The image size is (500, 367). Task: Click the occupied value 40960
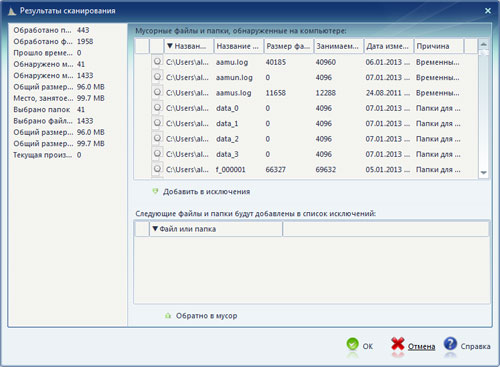(326, 62)
